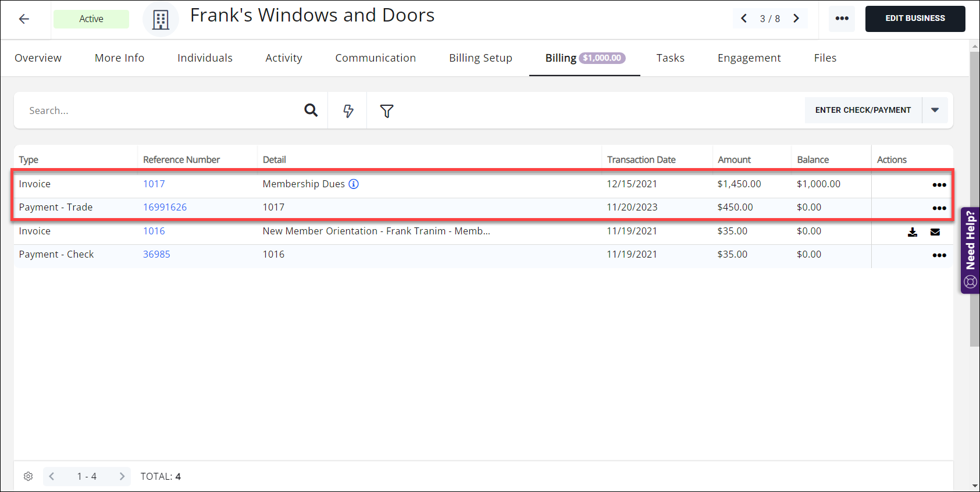Click info icon beside Membership Dues
Viewport: 980px width, 492px height.
pyautogui.click(x=354, y=184)
